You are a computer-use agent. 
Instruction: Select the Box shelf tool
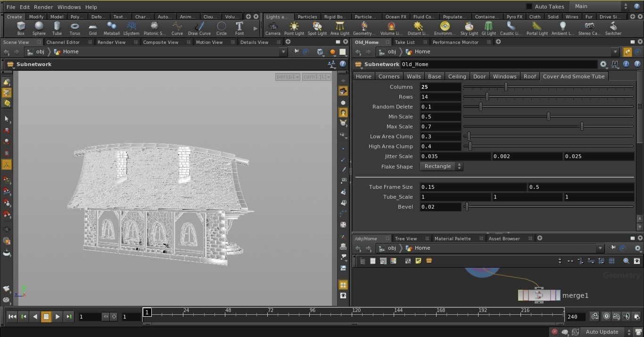pos(21,28)
